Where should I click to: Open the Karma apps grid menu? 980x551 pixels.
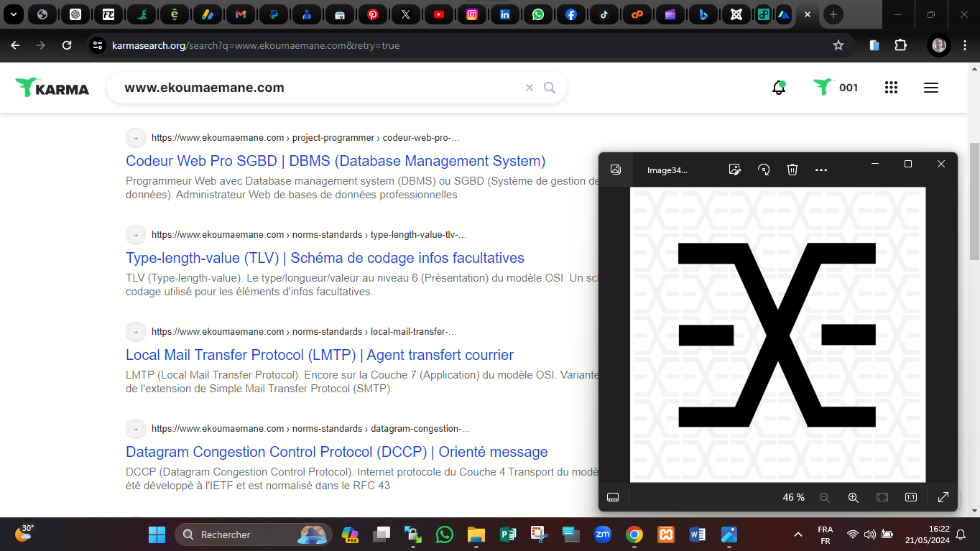[x=891, y=88]
